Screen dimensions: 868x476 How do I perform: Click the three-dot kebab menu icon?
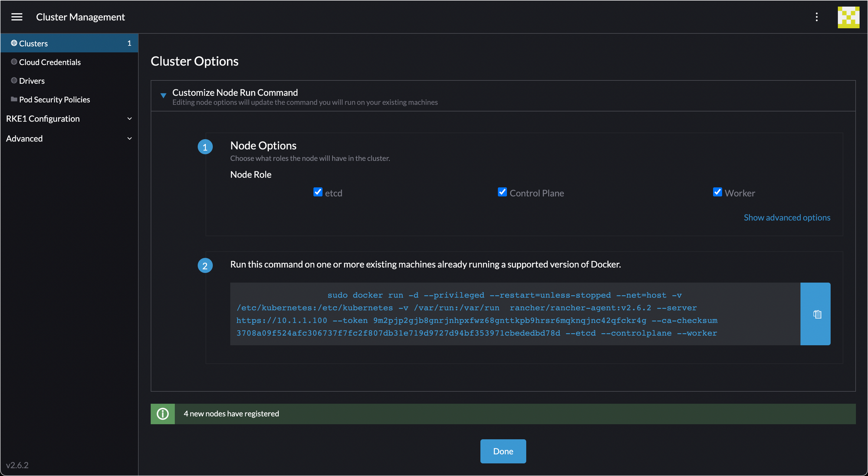pos(816,17)
